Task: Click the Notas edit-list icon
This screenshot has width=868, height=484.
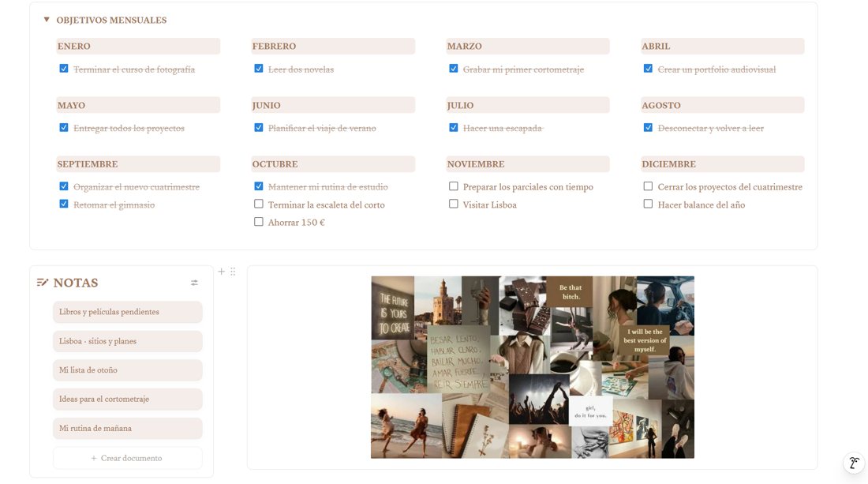Action: [42, 283]
